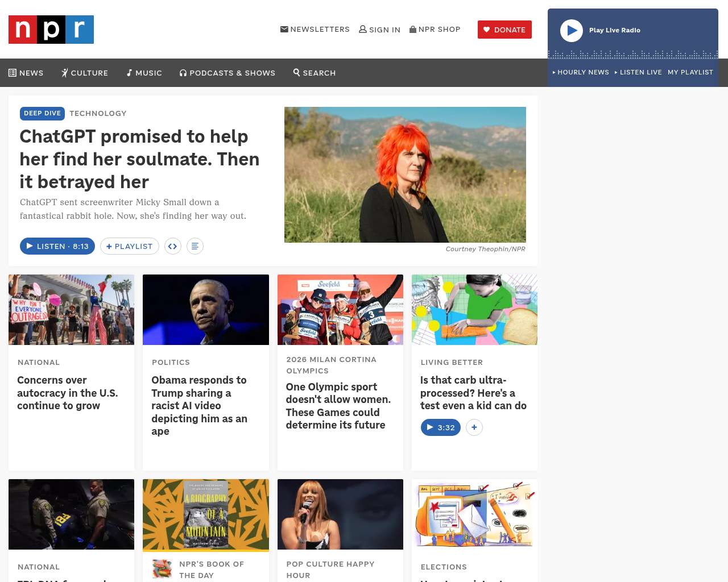Open the transcript icon for ChatGPT story
The height and width of the screenshot is (582, 728).
pos(195,246)
